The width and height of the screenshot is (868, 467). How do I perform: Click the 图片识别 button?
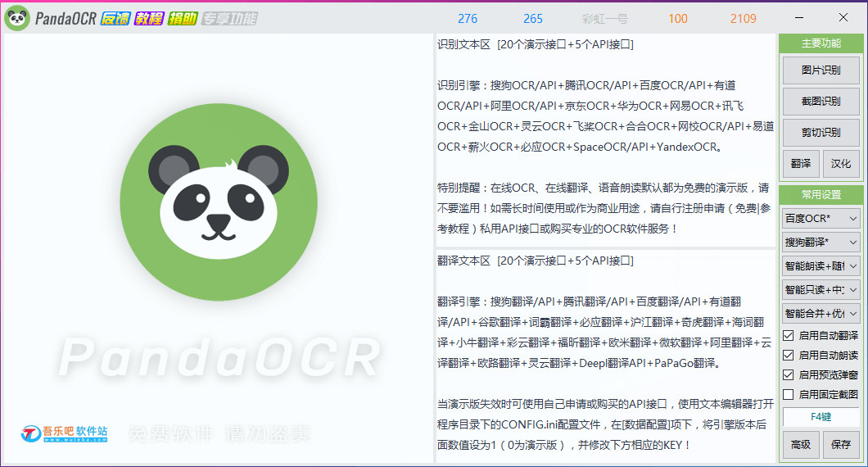tap(821, 70)
